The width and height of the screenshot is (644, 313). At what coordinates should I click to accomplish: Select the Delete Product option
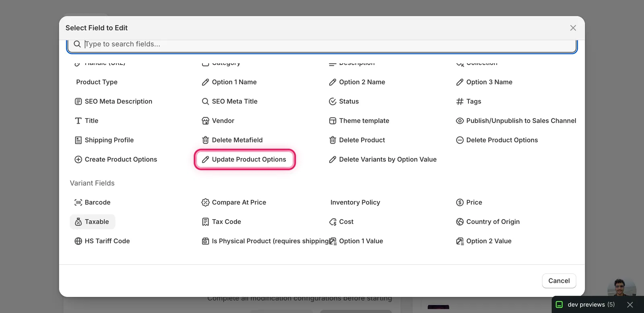(x=357, y=140)
